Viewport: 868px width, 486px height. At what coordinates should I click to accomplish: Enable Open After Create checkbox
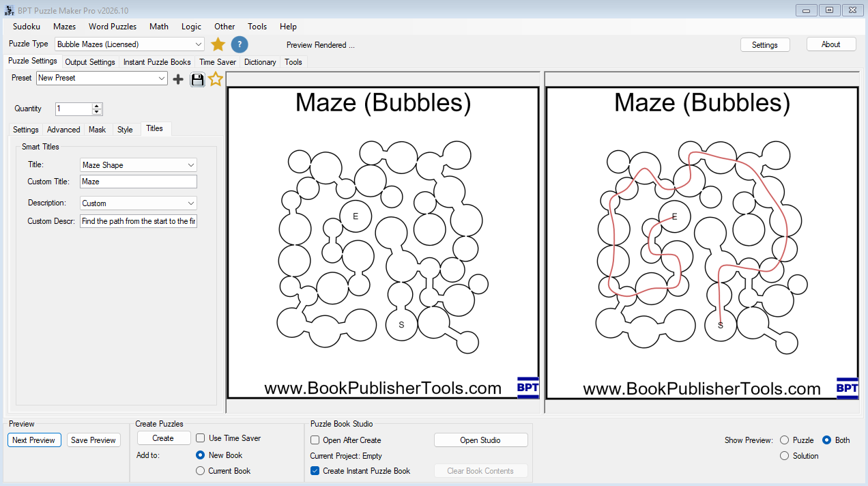pos(315,440)
